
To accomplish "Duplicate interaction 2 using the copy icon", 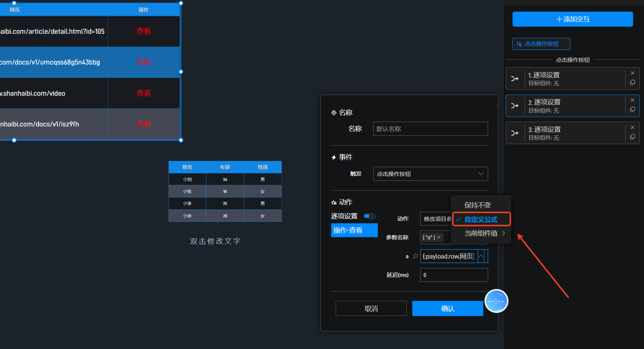I will [x=632, y=110].
